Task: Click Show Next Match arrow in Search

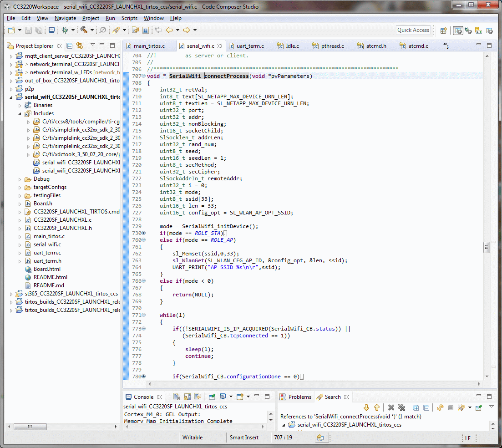Action: (366, 407)
